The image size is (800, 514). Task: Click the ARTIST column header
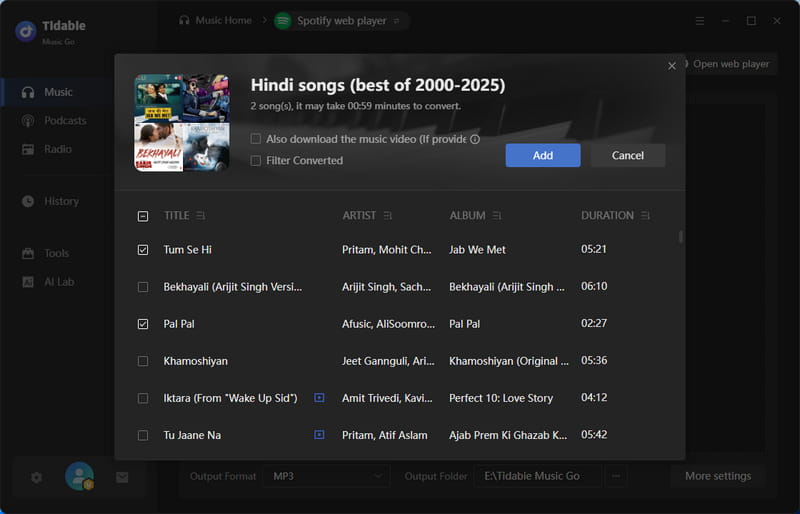[x=359, y=216]
